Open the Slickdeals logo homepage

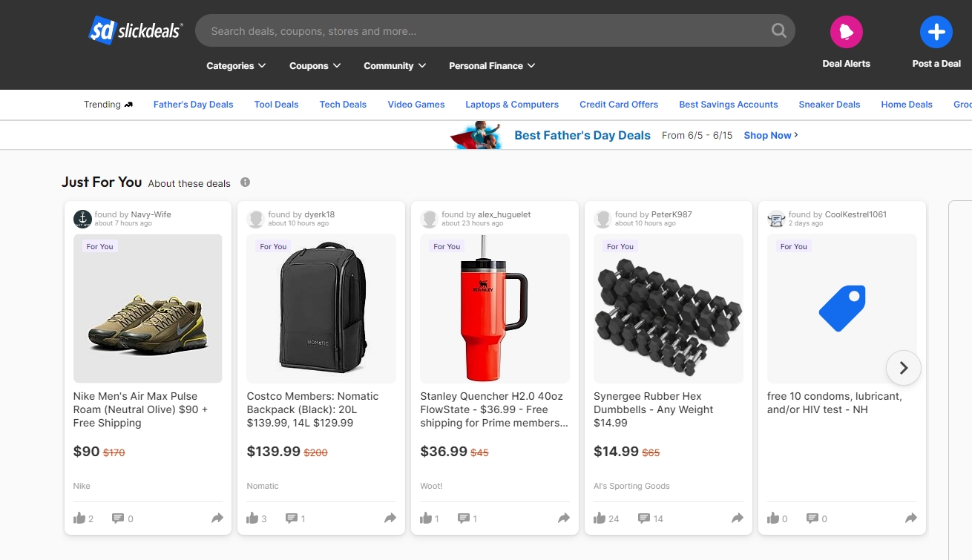pyautogui.click(x=135, y=30)
